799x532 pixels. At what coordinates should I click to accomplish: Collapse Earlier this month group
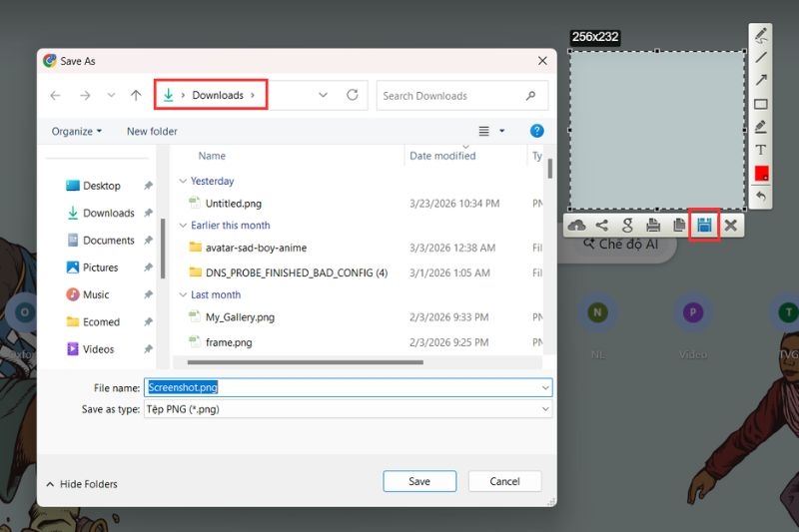point(183,226)
